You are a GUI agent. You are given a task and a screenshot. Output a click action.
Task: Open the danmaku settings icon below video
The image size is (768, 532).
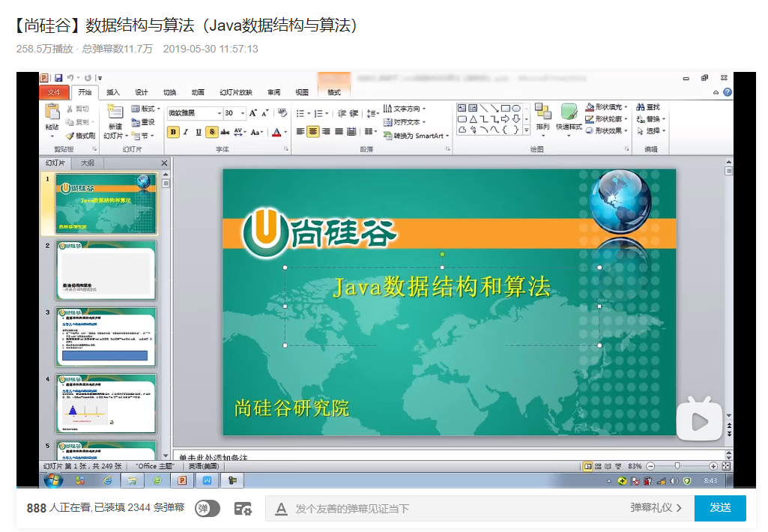click(x=243, y=509)
